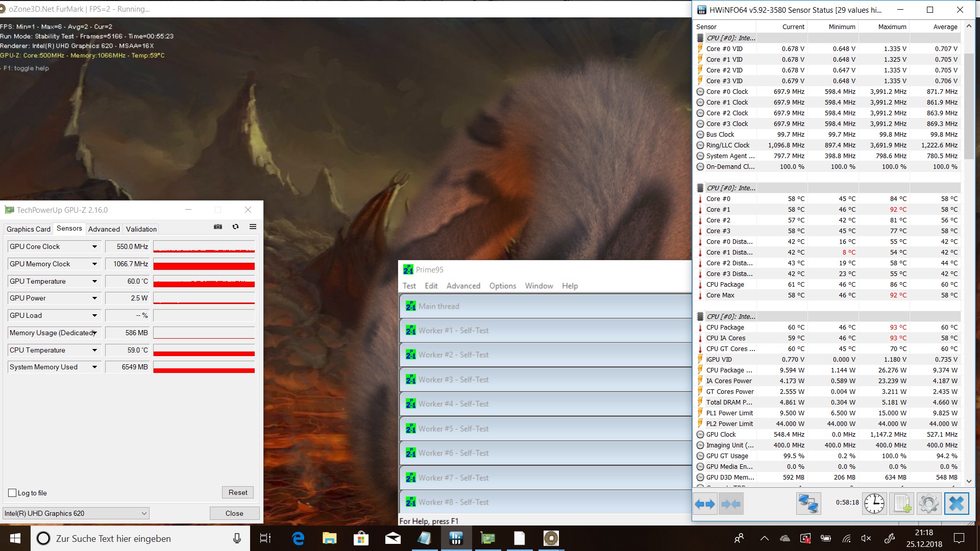This screenshot has height=551, width=980.
Task: Enable Log to file checkbox
Action: click(x=12, y=493)
